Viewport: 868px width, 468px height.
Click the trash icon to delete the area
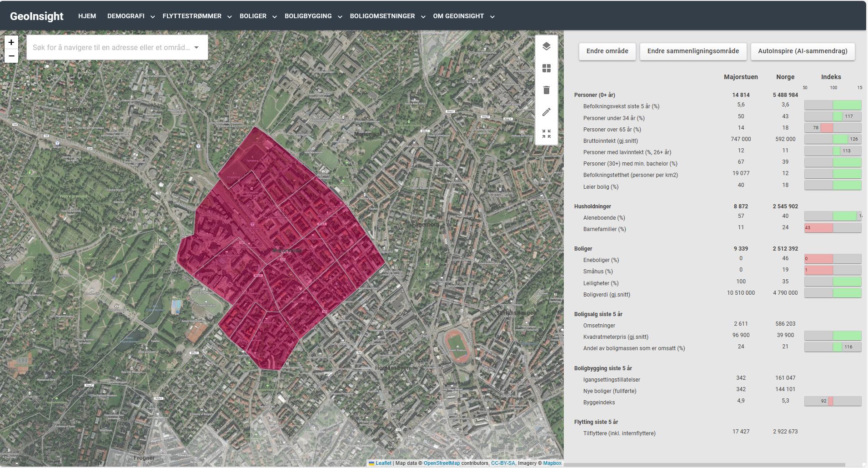click(547, 90)
